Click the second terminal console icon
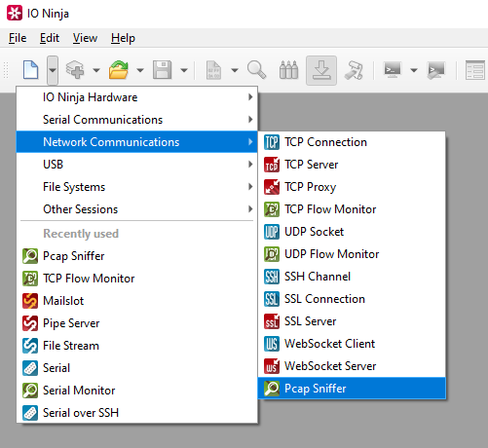Viewport: 488px width, 448px height. click(435, 70)
